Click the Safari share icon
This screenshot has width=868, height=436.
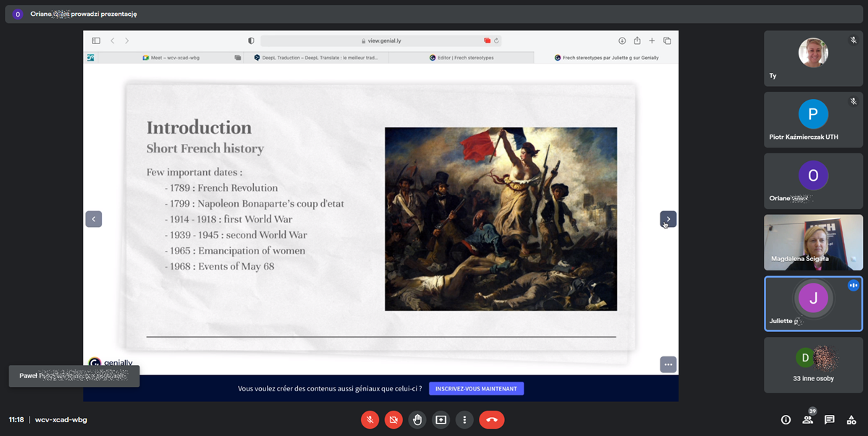pyautogui.click(x=637, y=41)
